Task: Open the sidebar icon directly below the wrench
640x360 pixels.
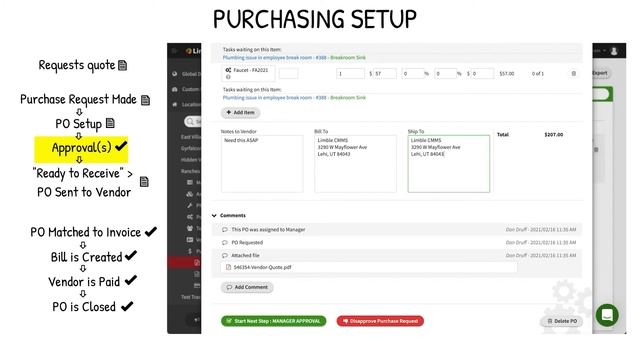Action: [190, 217]
